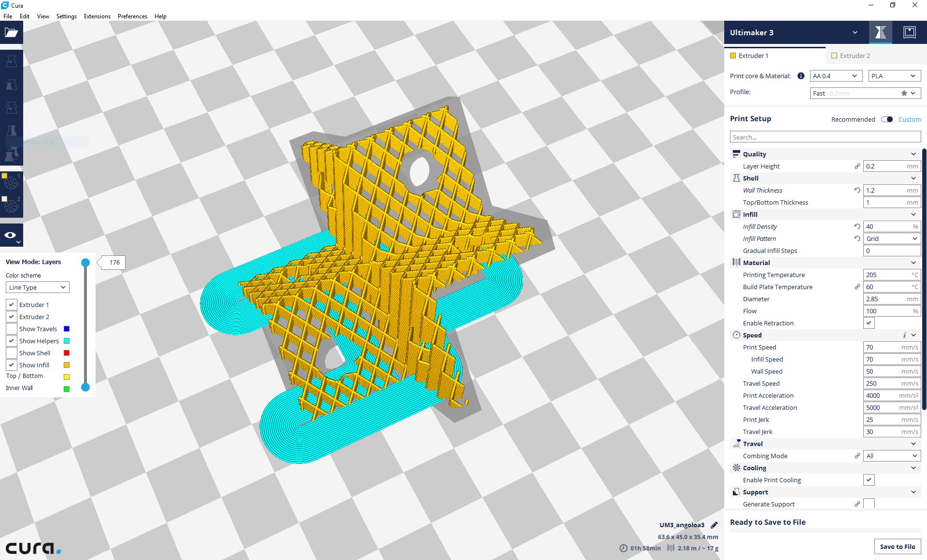Viewport: 927px width, 560px height.
Task: Open the Settings menu
Action: (x=67, y=16)
